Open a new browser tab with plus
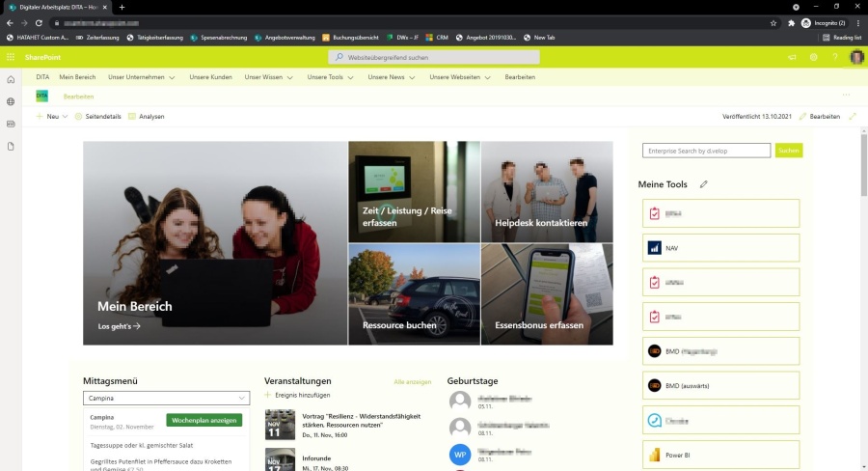This screenshot has width=868, height=471. tap(122, 7)
